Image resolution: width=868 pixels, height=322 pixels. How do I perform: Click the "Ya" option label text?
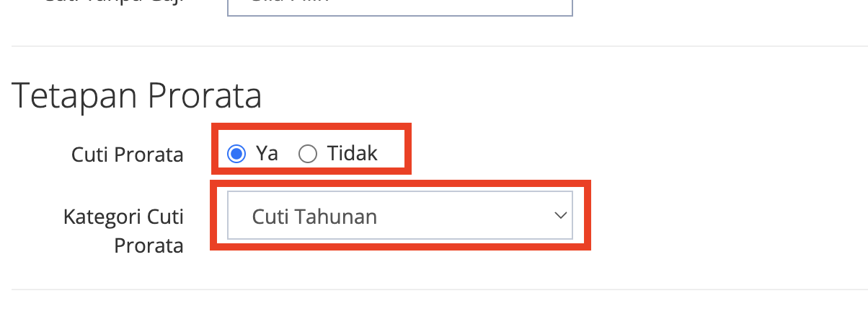[x=267, y=154]
